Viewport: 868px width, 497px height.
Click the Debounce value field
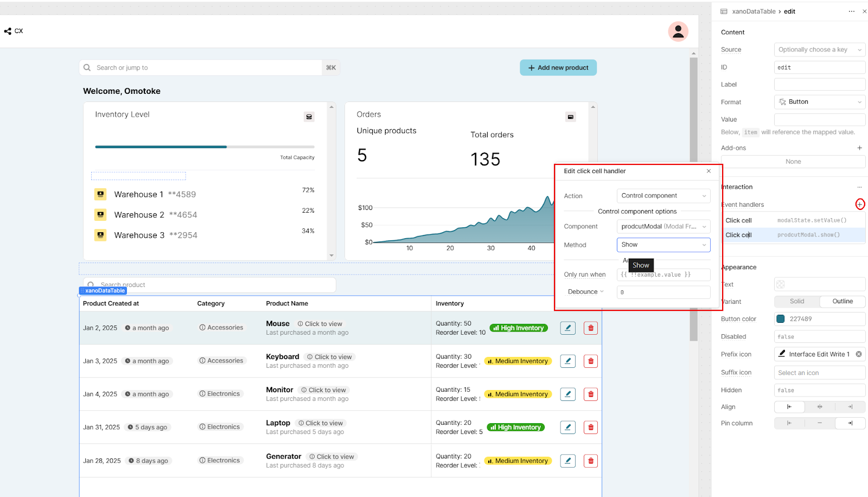point(663,292)
